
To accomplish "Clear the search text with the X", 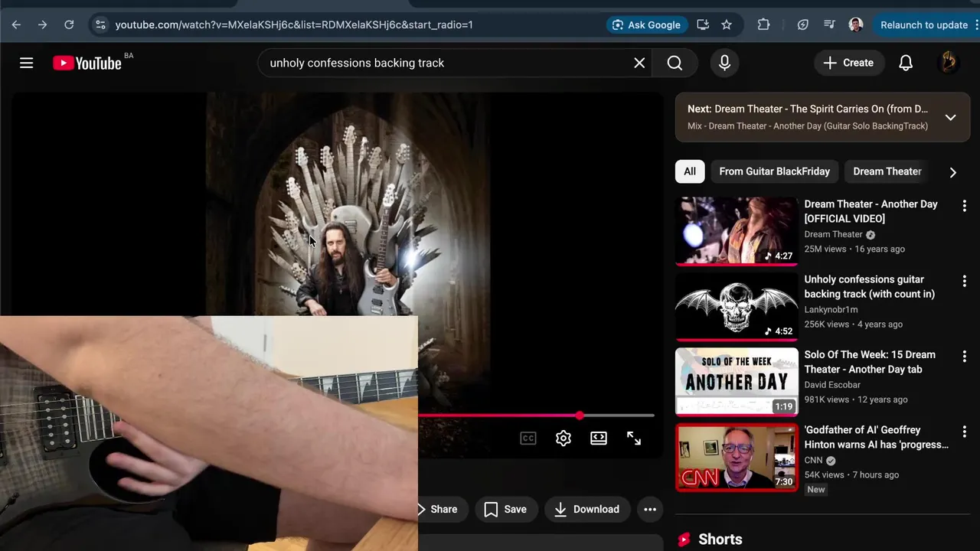I will pos(639,63).
